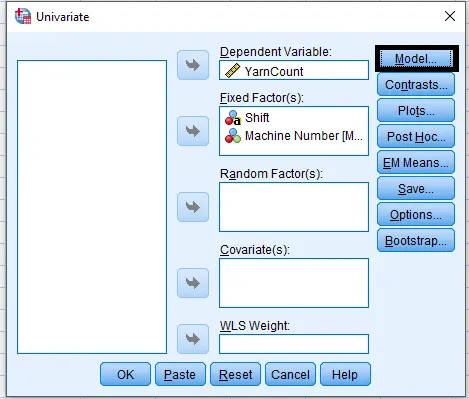This screenshot has height=399, width=469.
Task: Open the Bootstrap... settings
Action: (x=416, y=240)
